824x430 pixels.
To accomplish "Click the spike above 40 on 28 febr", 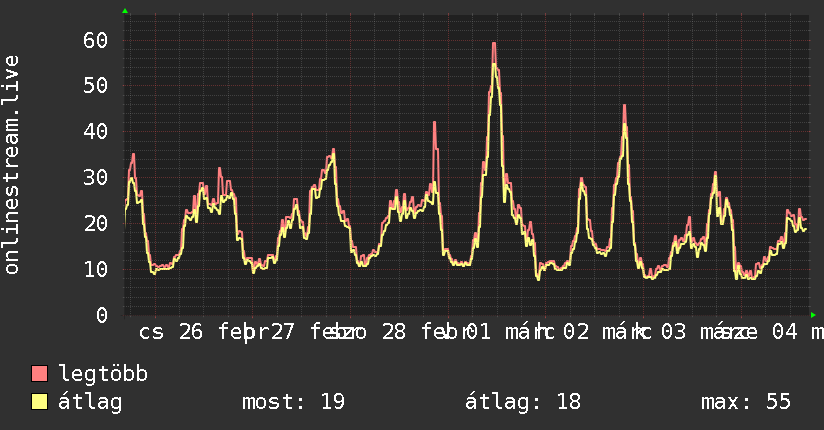I will 435,124.
